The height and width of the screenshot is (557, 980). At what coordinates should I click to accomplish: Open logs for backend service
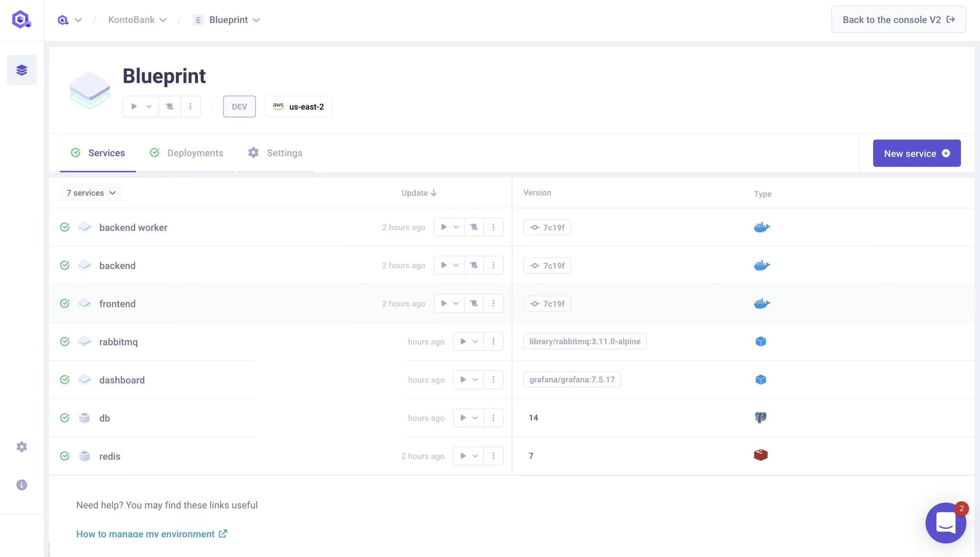pyautogui.click(x=474, y=265)
